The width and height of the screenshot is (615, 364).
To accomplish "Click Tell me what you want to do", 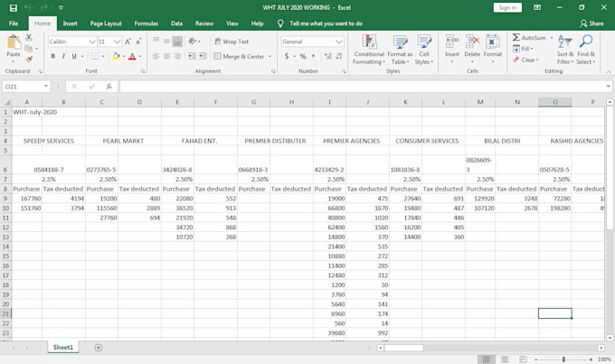I will tap(326, 23).
